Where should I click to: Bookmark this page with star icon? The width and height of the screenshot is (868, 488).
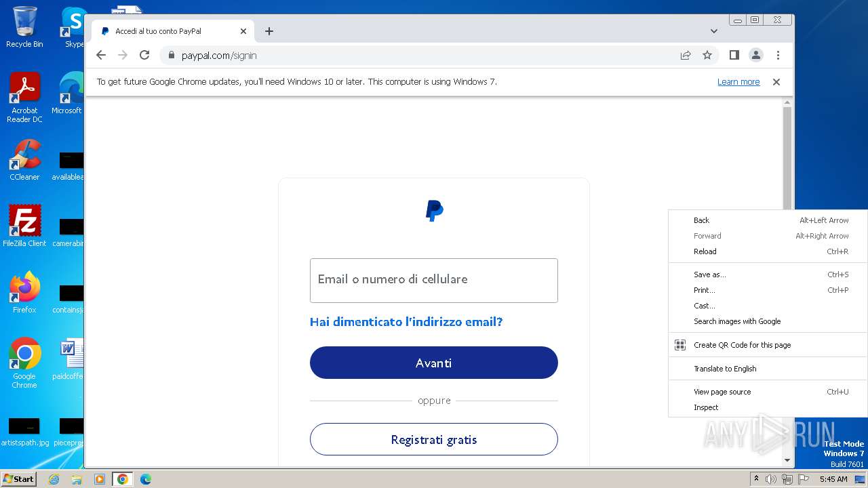tap(707, 56)
